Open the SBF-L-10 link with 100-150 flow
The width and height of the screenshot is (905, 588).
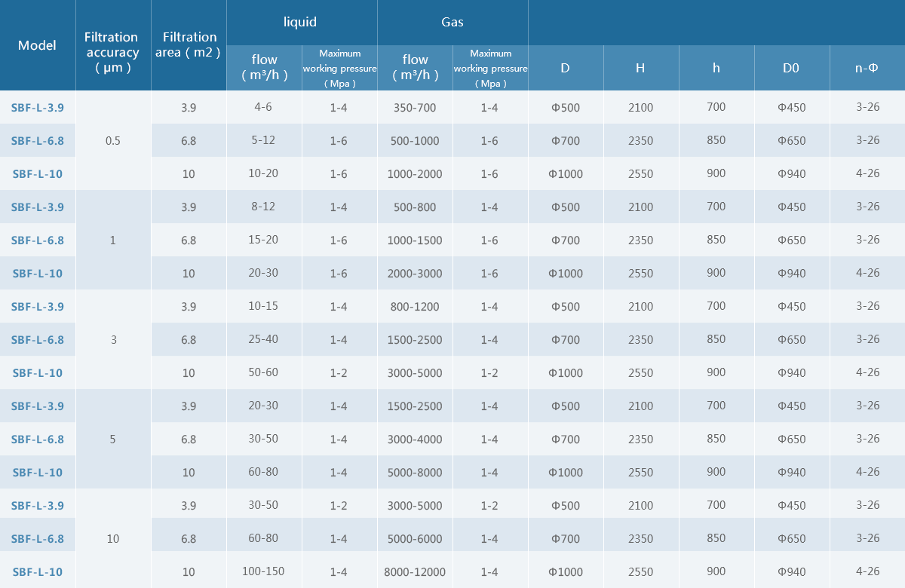(38, 572)
